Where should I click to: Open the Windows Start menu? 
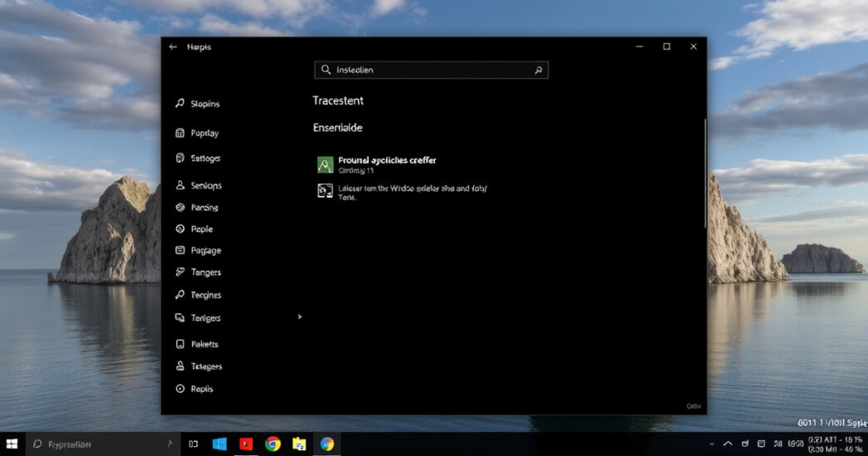[x=12, y=444]
